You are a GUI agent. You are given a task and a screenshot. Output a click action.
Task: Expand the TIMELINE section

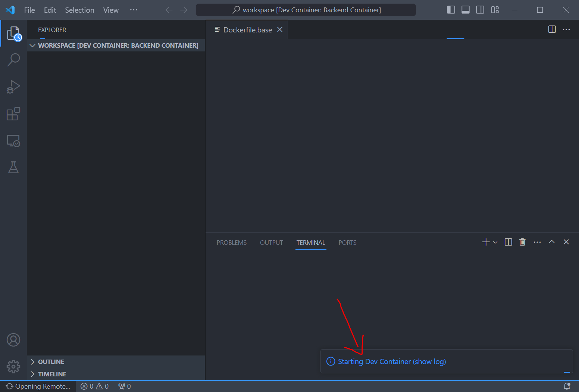point(116,374)
